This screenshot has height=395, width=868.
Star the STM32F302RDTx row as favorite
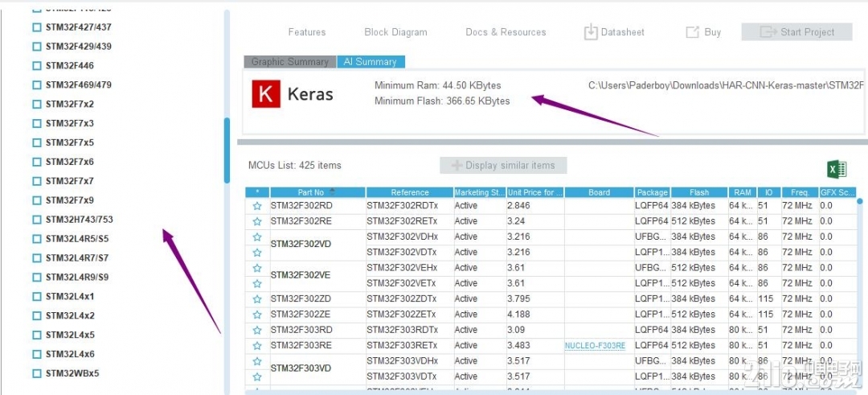(x=257, y=205)
